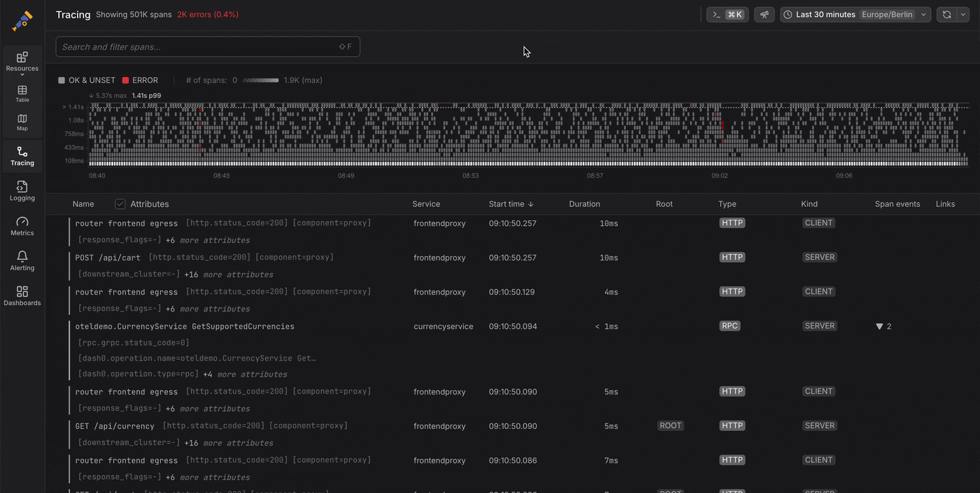Click the 2K errors (0.4%) link
This screenshot has height=493, width=980.
tap(208, 14)
